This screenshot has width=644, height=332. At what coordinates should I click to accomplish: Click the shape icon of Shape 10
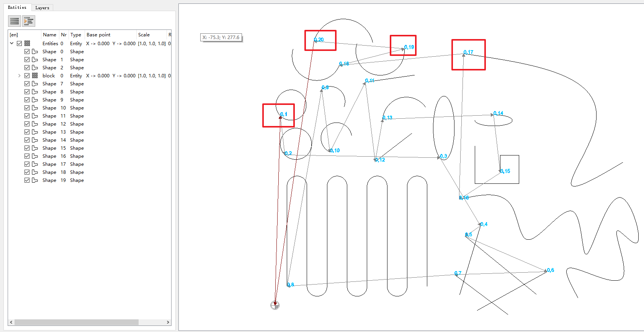click(35, 108)
